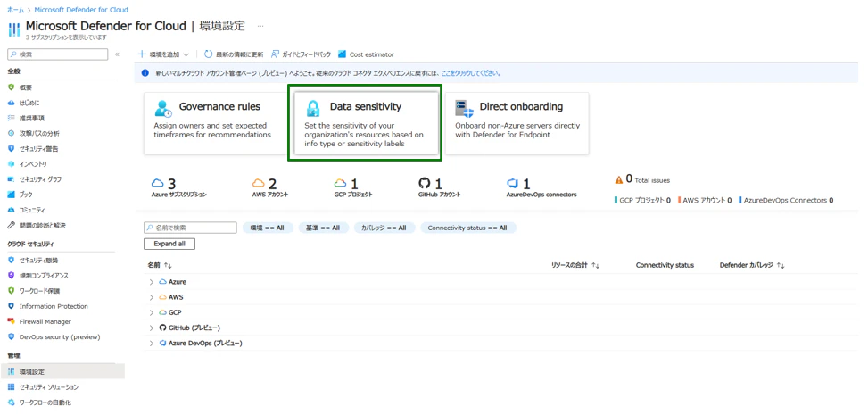Click the Expand all button
The width and height of the screenshot is (868, 415).
pos(169,244)
